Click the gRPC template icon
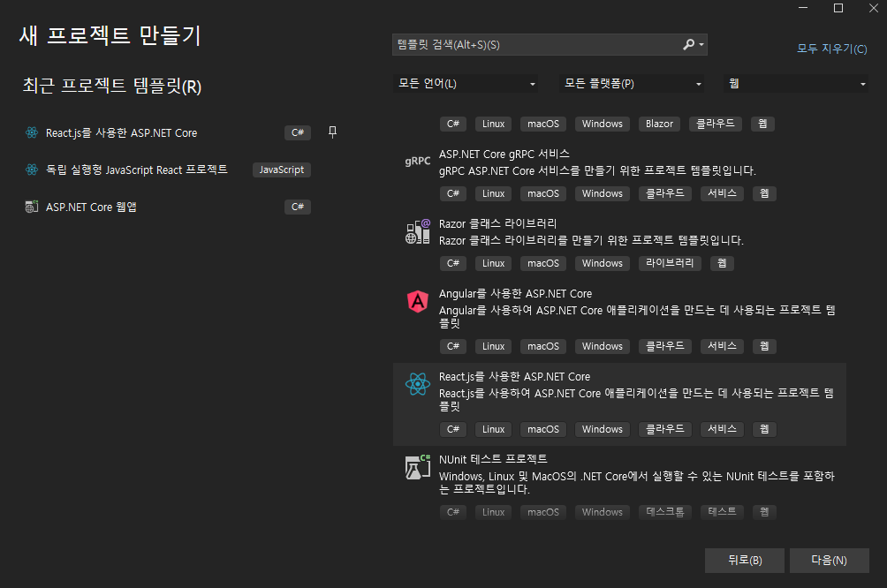The height and width of the screenshot is (588, 887). point(418,162)
